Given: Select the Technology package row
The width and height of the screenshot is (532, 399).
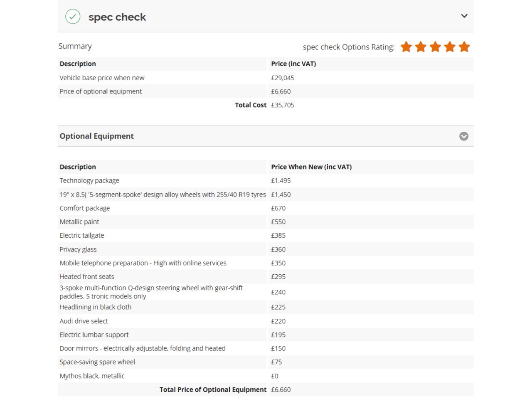Looking at the screenshot, I should click(x=89, y=181).
